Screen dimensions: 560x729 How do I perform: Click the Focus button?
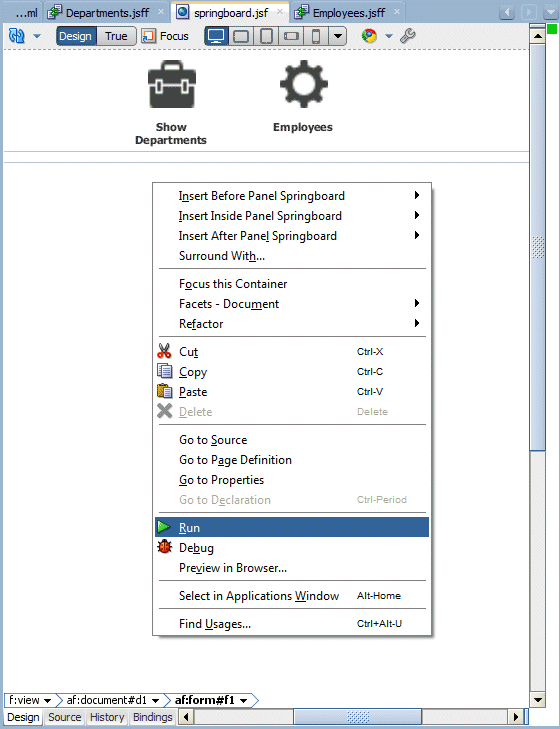[166, 36]
